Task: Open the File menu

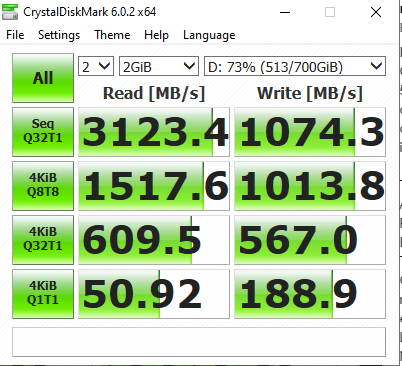Action: click(15, 35)
